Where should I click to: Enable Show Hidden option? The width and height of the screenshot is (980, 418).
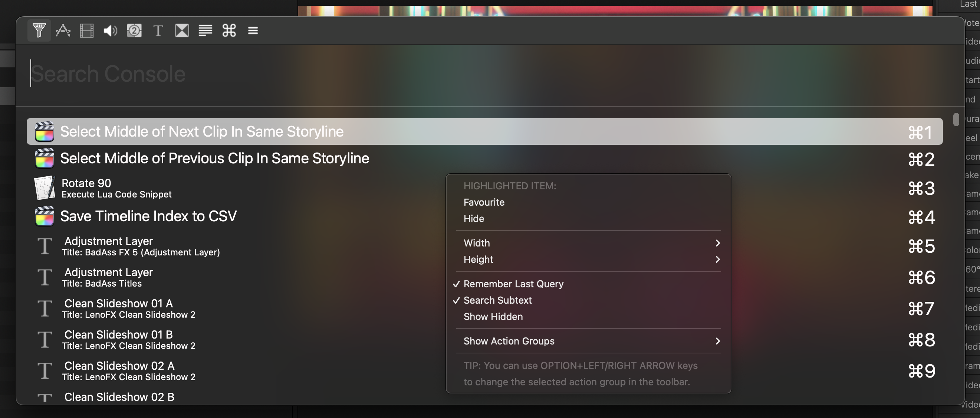click(x=493, y=316)
